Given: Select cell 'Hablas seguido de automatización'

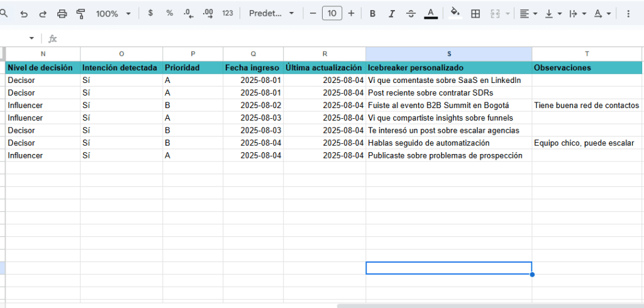Looking at the screenshot, I should [x=448, y=143].
